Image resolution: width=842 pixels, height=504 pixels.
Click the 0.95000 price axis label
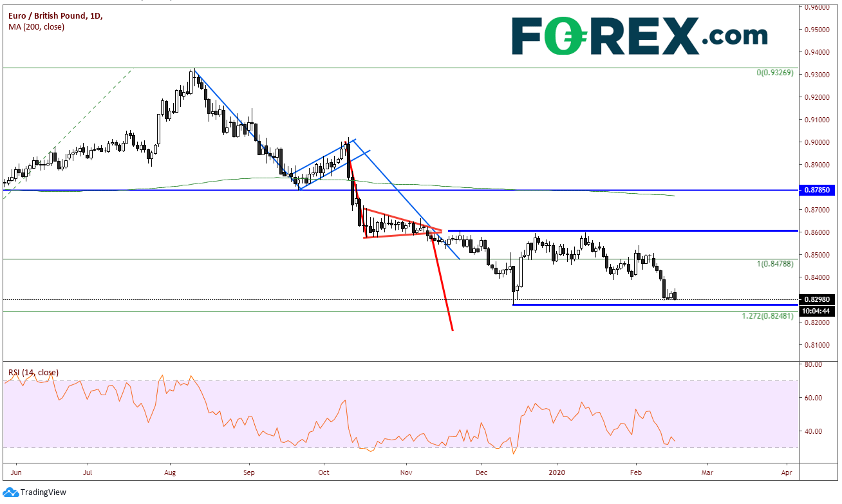816,30
